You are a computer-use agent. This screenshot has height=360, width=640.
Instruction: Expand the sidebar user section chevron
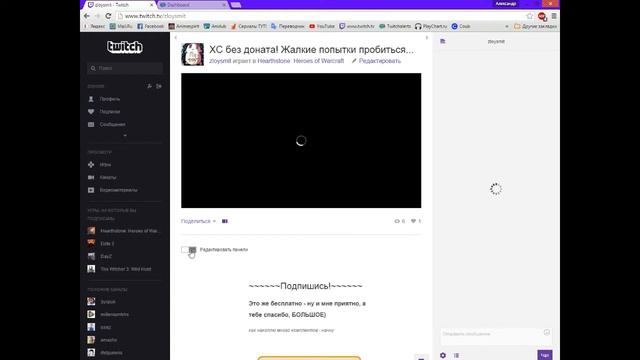pos(125,136)
